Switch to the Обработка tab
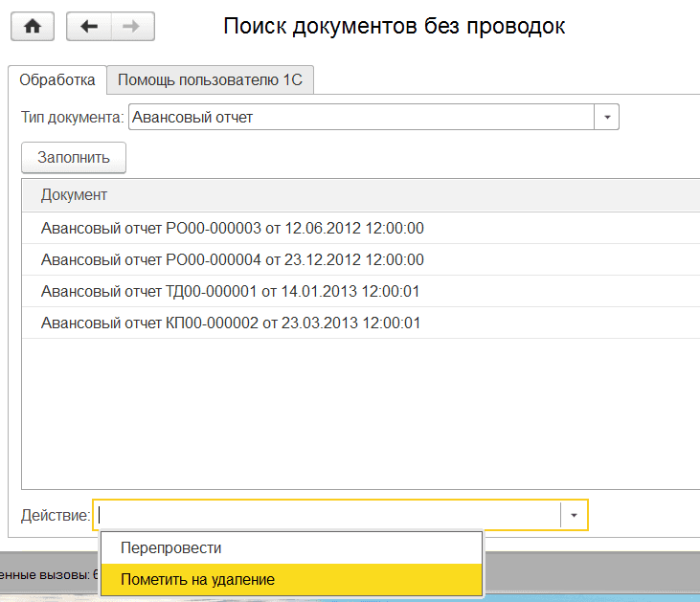Screen dimensions: 700x602 pyautogui.click(x=57, y=80)
